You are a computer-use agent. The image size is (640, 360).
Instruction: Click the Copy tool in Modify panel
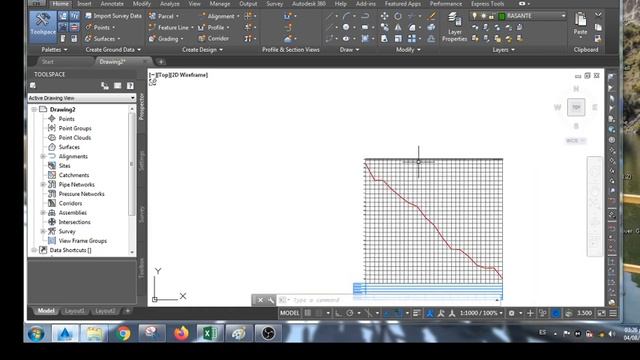click(x=384, y=27)
